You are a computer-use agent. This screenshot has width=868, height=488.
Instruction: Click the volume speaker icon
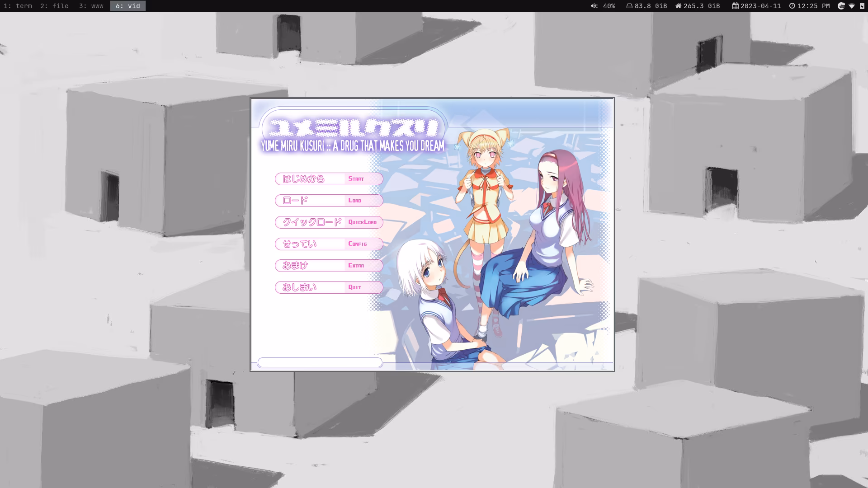click(594, 6)
